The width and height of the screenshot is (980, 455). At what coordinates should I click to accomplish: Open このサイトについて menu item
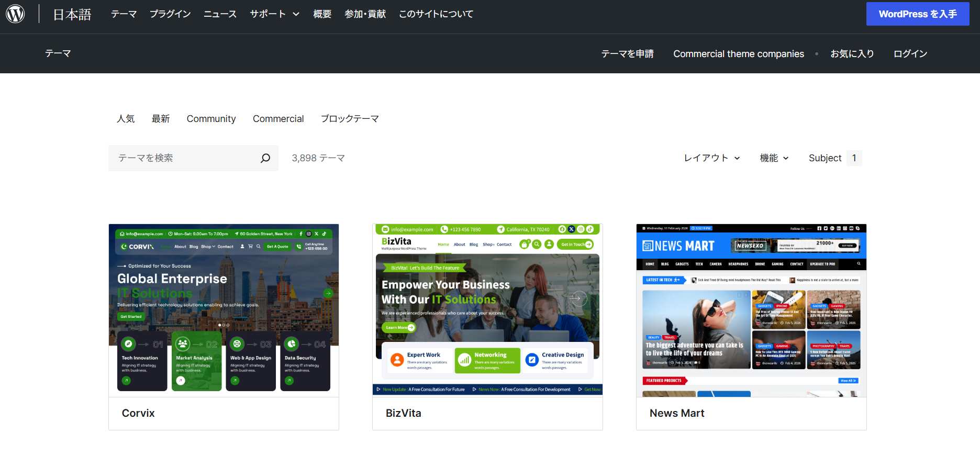(436, 14)
